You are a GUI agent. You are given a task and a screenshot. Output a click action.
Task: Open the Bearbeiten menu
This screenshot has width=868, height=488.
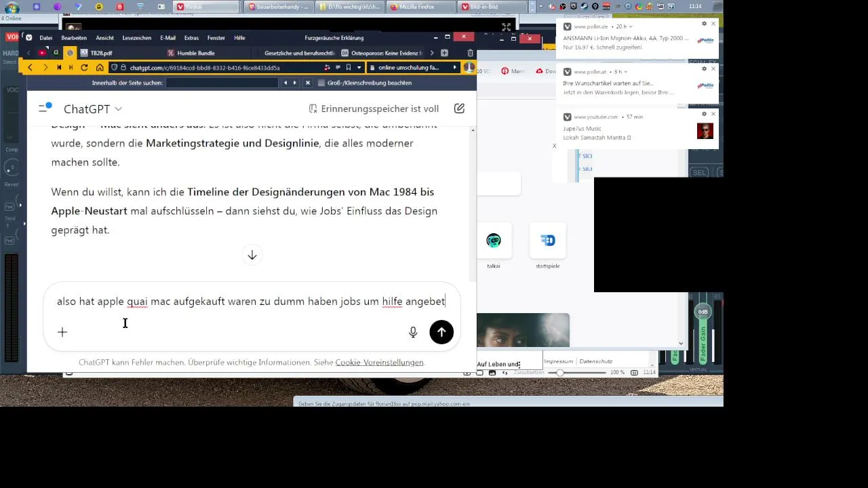(x=74, y=38)
